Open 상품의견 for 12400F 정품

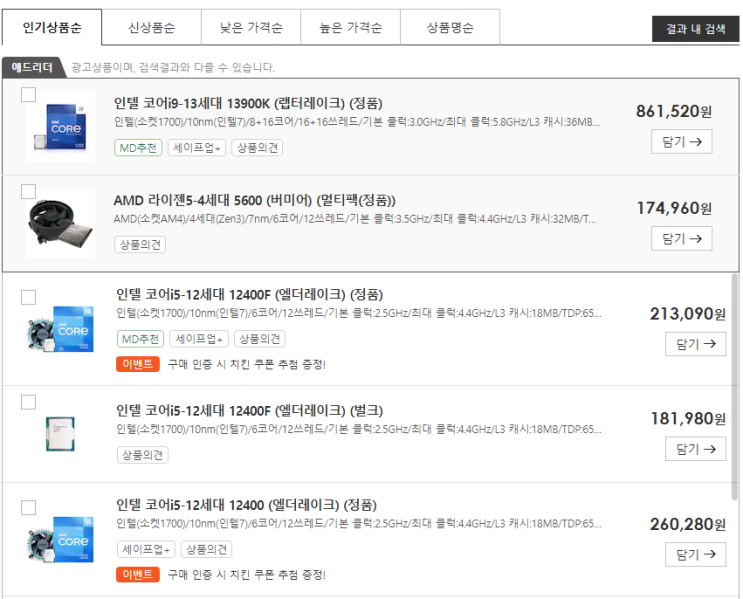[x=260, y=339]
